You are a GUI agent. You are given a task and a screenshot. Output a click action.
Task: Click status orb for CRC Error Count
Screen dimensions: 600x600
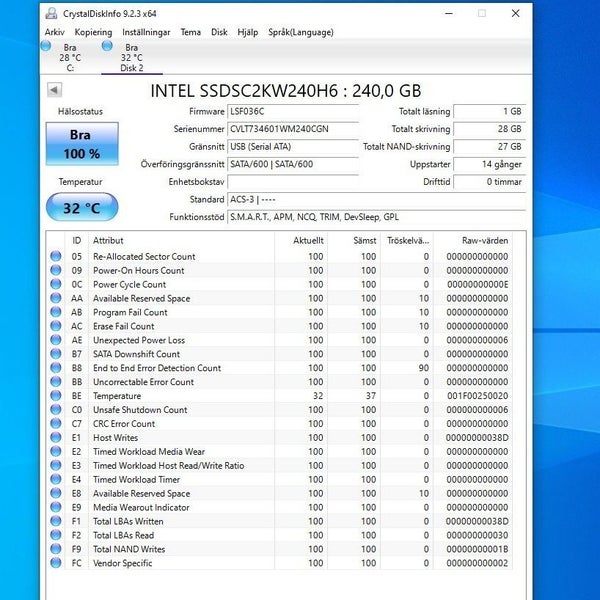coord(56,423)
